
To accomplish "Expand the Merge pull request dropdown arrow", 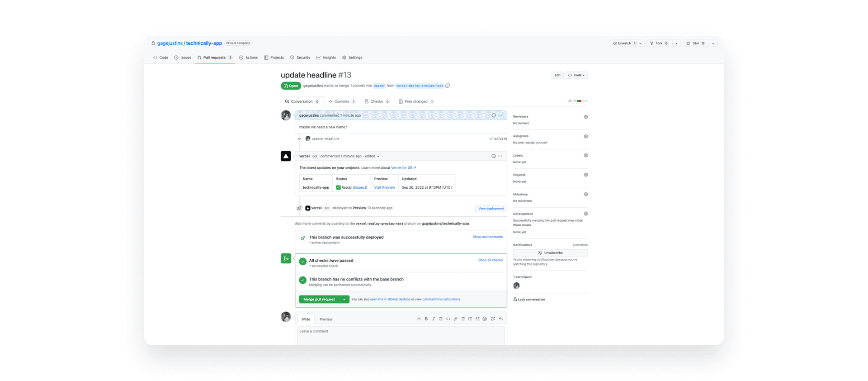I will coord(344,300).
